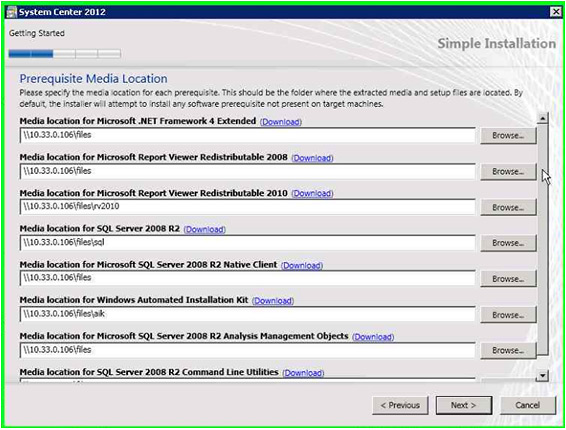Click the scrollbar up arrow
Viewport: 566px width, 430px height.
pyautogui.click(x=542, y=118)
